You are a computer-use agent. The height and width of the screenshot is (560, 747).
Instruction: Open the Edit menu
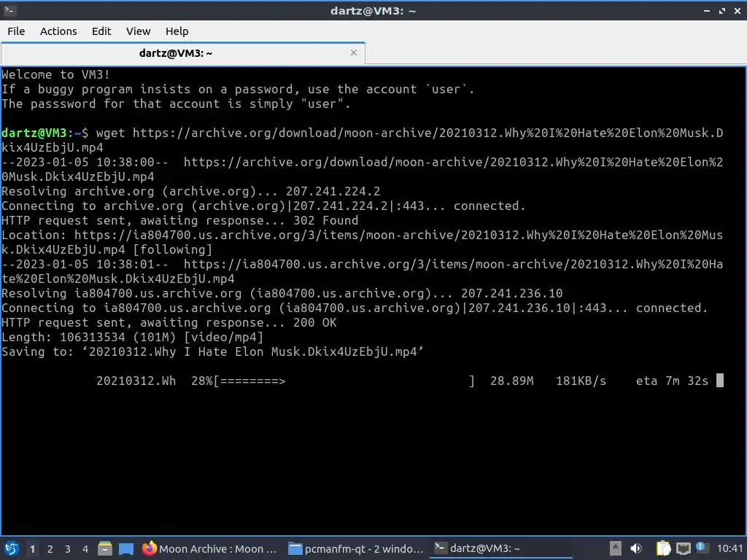tap(101, 31)
